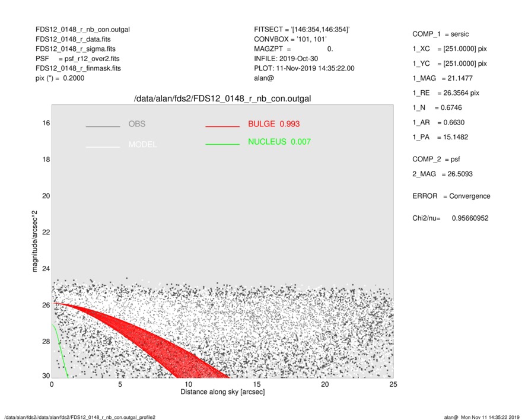
Task: Click the white 'MODEL' legend label
Action: (x=142, y=144)
